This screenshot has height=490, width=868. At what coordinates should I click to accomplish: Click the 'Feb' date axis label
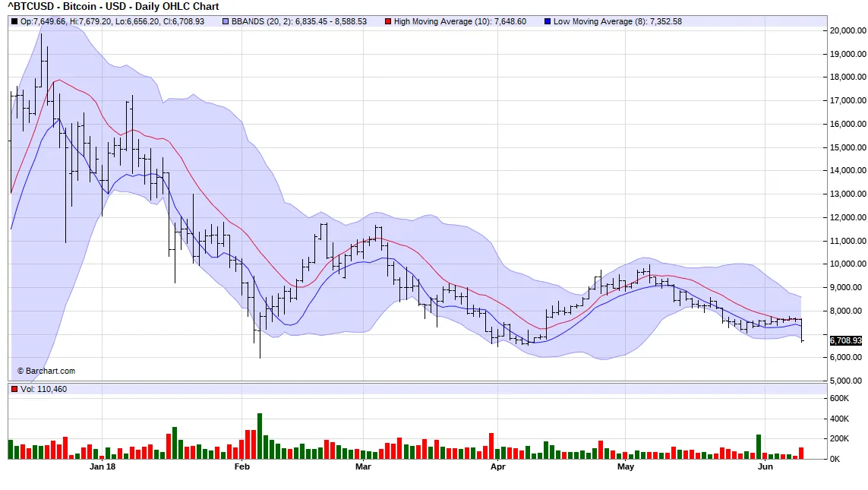[x=242, y=466]
